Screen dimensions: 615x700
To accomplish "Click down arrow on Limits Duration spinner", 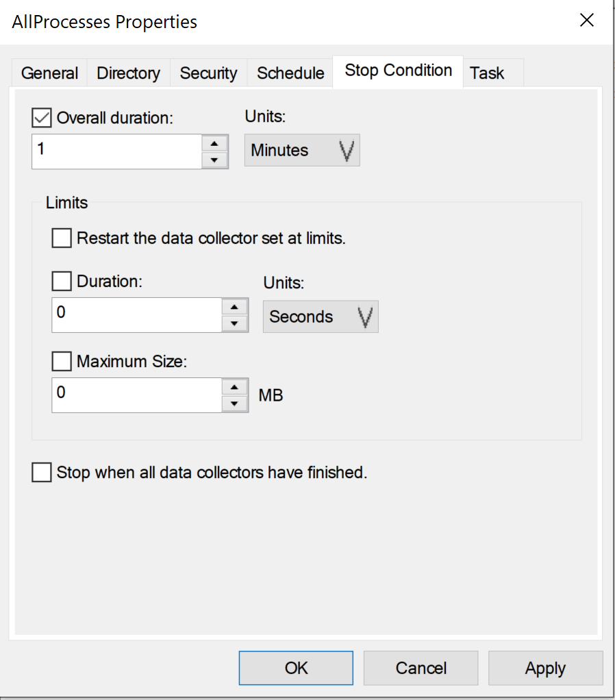I will coord(235,323).
